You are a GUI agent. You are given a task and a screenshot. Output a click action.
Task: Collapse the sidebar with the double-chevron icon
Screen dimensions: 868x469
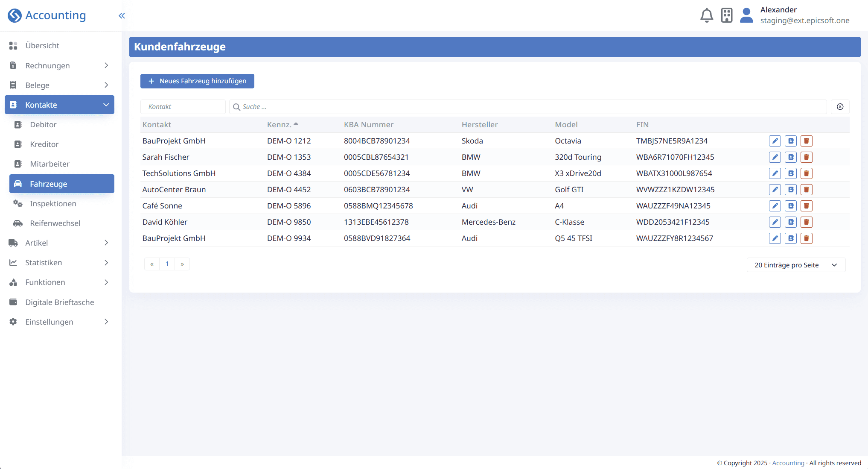122,16
